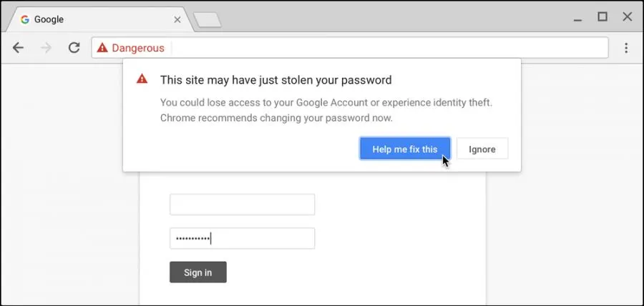Image resolution: width=644 pixels, height=306 pixels.
Task: Click the "Dangerous" security label
Action: point(138,48)
